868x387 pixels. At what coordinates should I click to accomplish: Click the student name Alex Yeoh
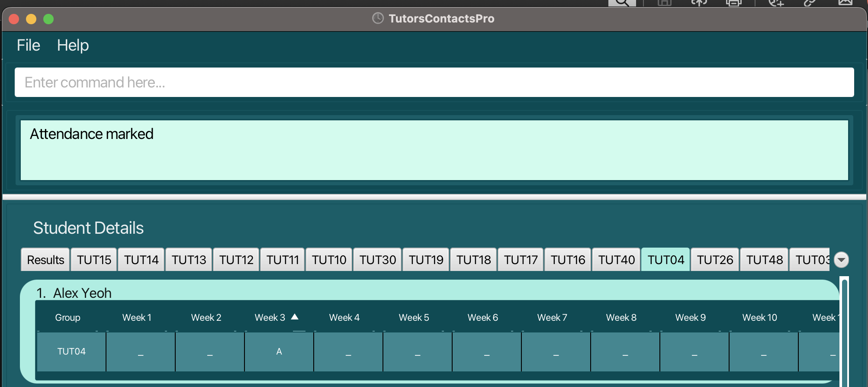click(82, 293)
